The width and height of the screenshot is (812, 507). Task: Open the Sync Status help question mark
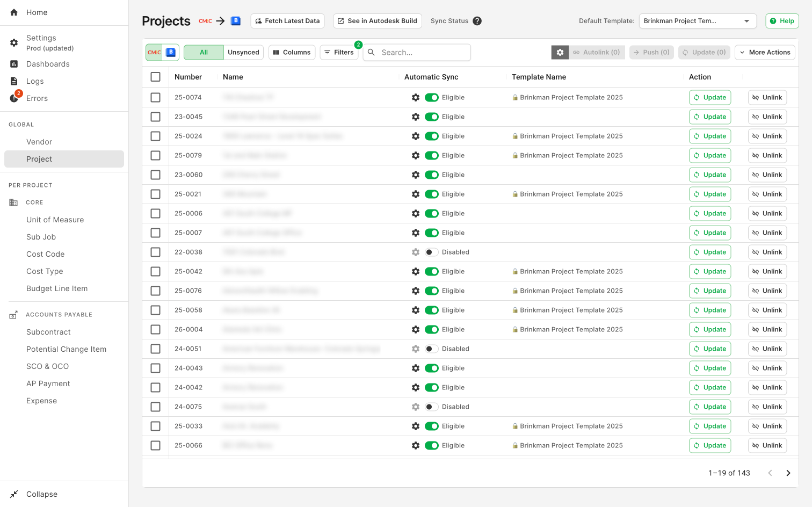(x=477, y=21)
